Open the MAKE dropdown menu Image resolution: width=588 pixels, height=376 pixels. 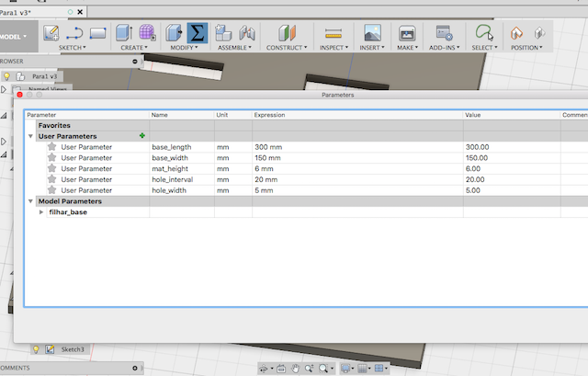[x=407, y=48]
